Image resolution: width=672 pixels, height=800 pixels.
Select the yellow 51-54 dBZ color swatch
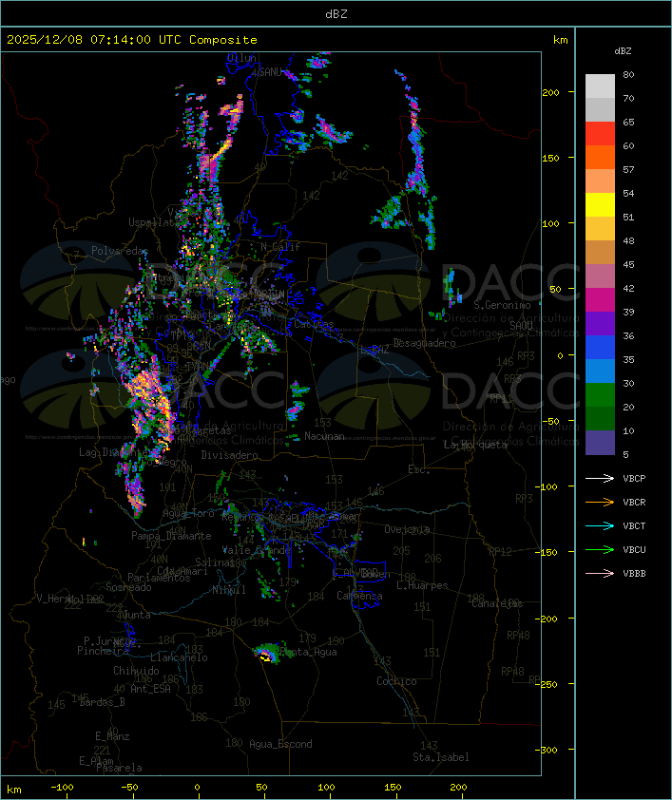(x=600, y=205)
